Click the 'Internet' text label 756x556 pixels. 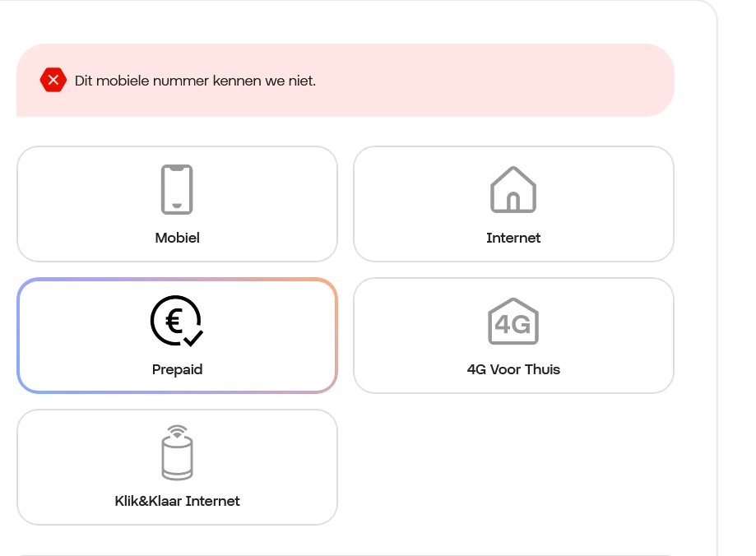click(x=513, y=238)
